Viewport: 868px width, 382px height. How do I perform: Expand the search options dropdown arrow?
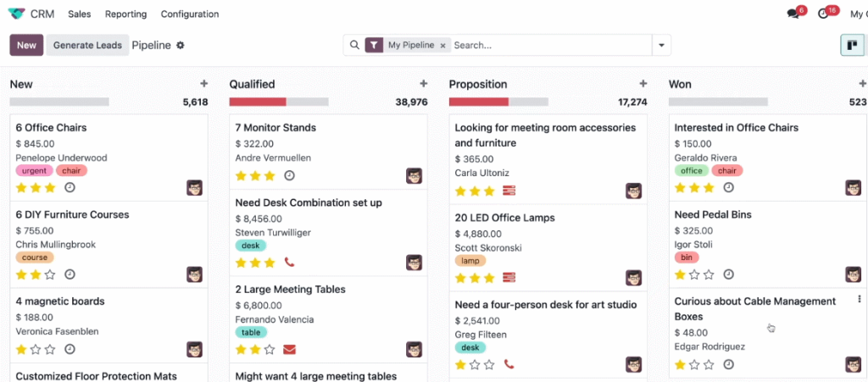(661, 46)
